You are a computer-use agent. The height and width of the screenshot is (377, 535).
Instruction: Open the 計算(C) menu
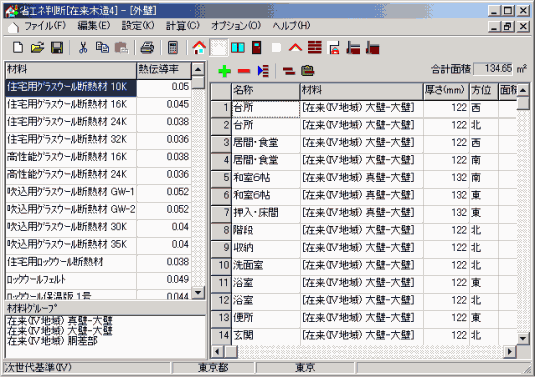click(183, 26)
